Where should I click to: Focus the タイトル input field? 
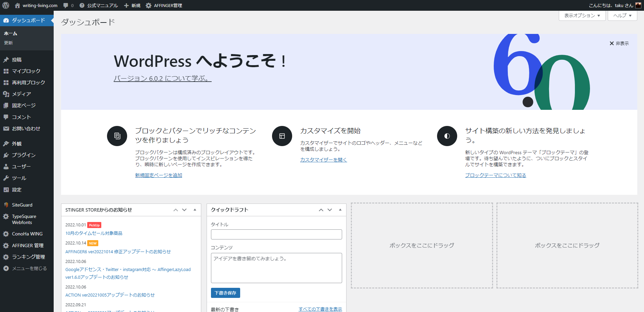click(276, 234)
